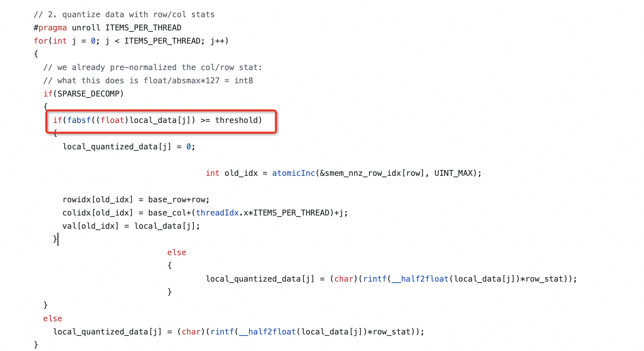
Task: Click the closing brace beside text cursor
Action: 55,239
